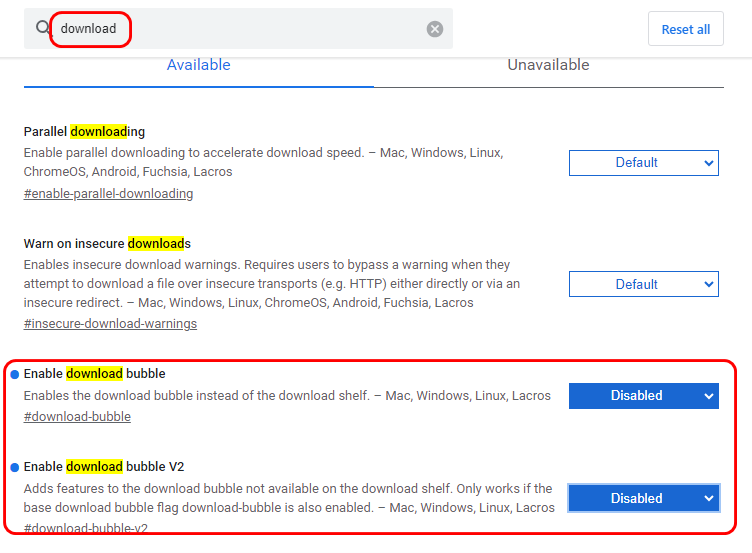Open the #download-bubble link
Viewport: 752px width, 553px height.
coord(77,417)
